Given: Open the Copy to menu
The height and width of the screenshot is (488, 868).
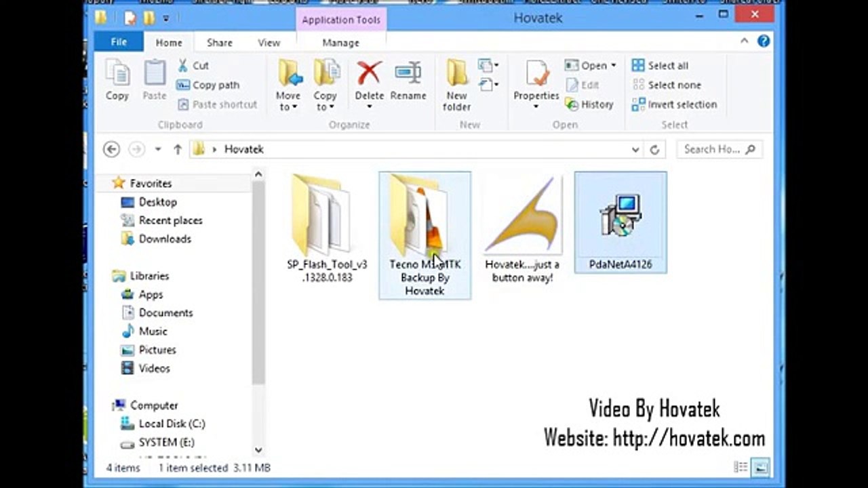Looking at the screenshot, I should click(x=325, y=85).
